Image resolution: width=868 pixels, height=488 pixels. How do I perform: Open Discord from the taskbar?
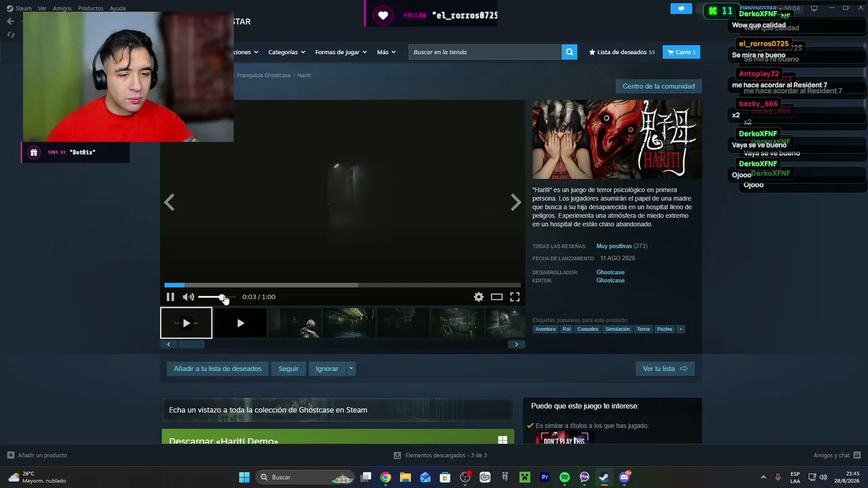625,477
